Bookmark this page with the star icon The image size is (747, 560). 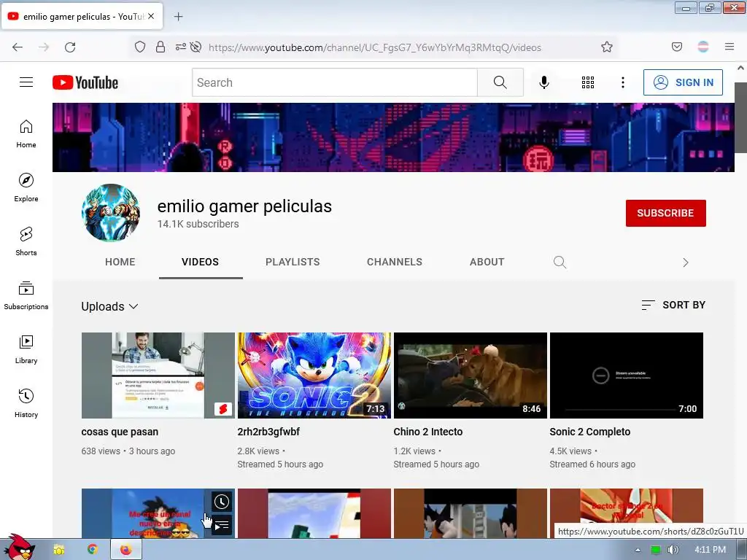pyautogui.click(x=606, y=47)
